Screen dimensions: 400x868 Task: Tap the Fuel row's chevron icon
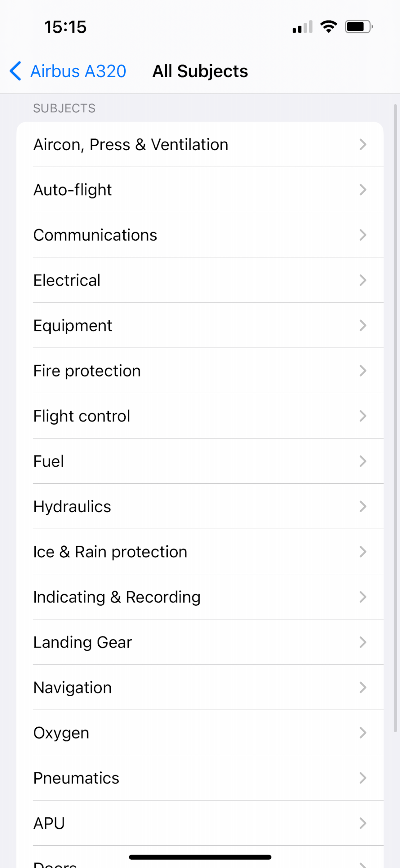pyautogui.click(x=362, y=461)
